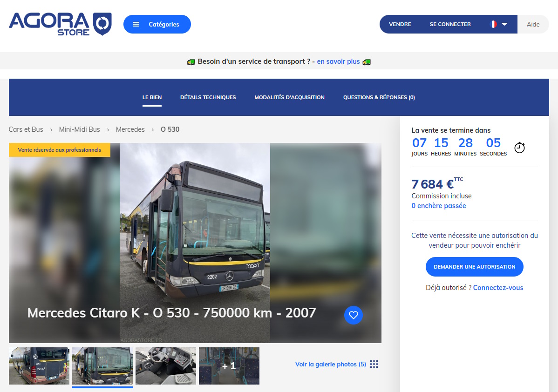Image resolution: width=558 pixels, height=392 pixels.
Task: Click 'Voir la galerie photos (5)' link
Action: (331, 364)
